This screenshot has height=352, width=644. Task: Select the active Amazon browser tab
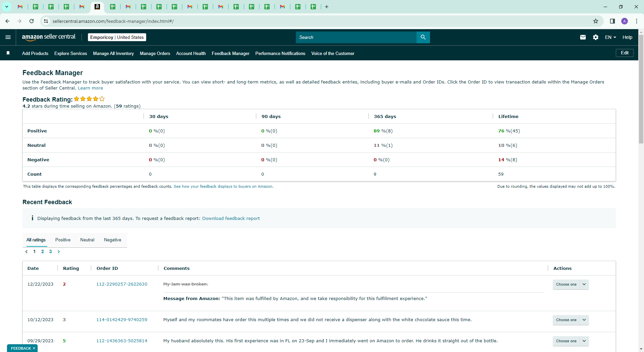97,7
